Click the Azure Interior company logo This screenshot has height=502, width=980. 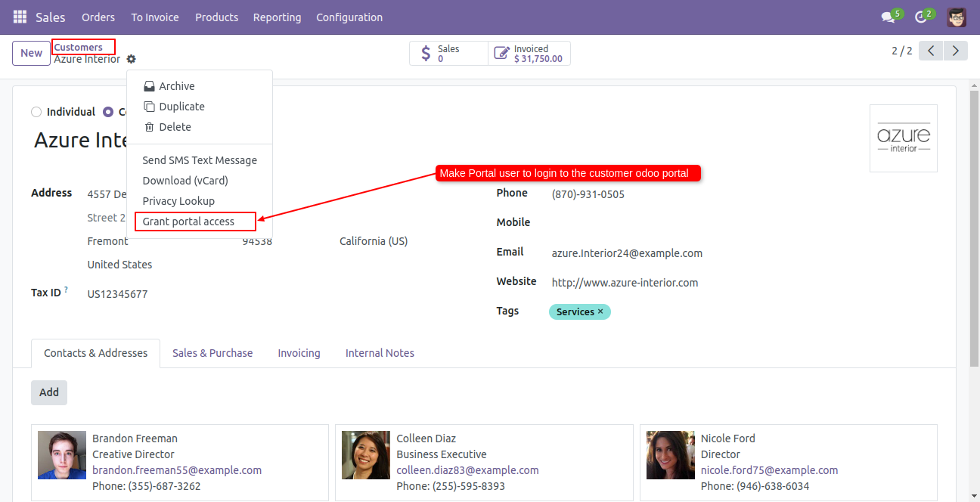(904, 138)
